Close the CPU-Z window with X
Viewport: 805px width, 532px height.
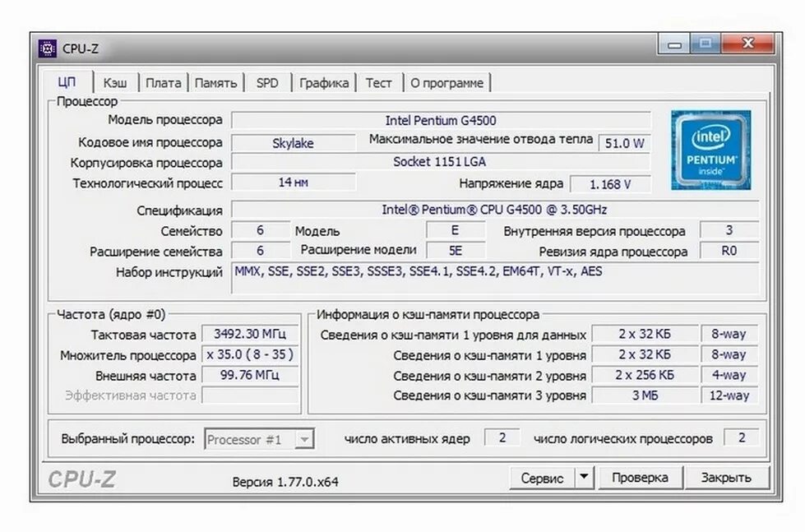tap(747, 44)
